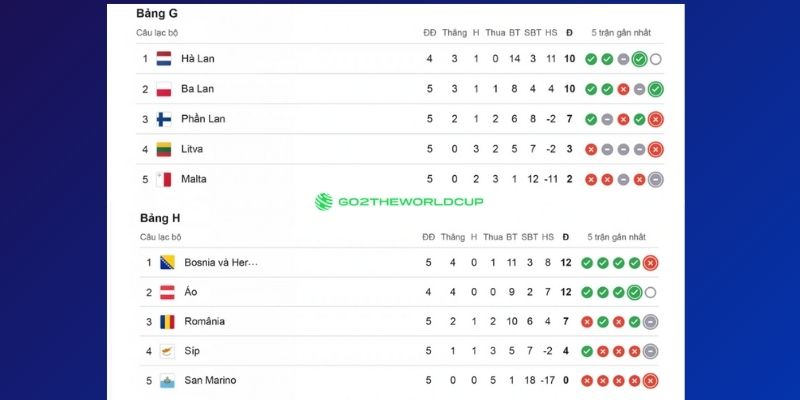Click the Cyprus flag icon
This screenshot has height=400, width=800.
tap(167, 351)
